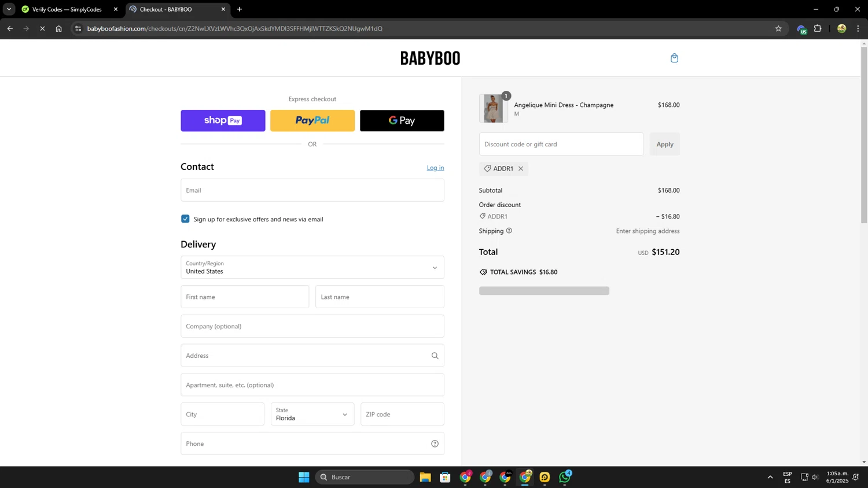Go to browser home page icon
868x488 pixels.
(x=58, y=28)
